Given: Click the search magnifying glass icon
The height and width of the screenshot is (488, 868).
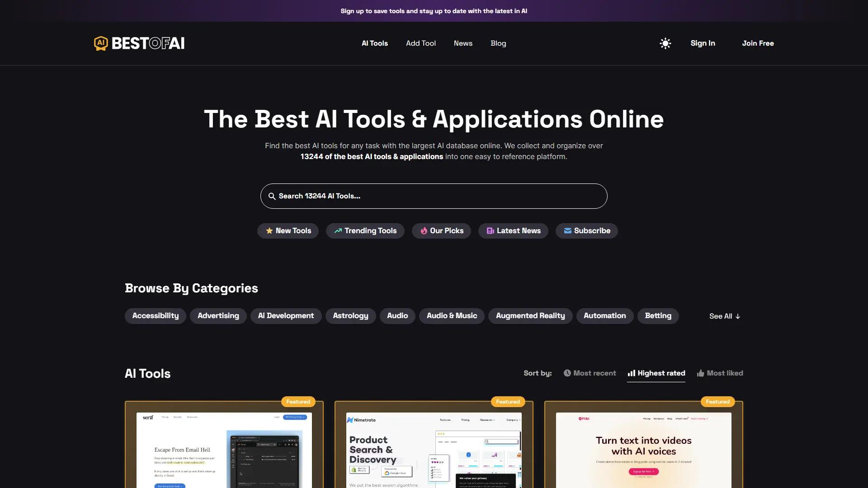Looking at the screenshot, I should tap(272, 196).
